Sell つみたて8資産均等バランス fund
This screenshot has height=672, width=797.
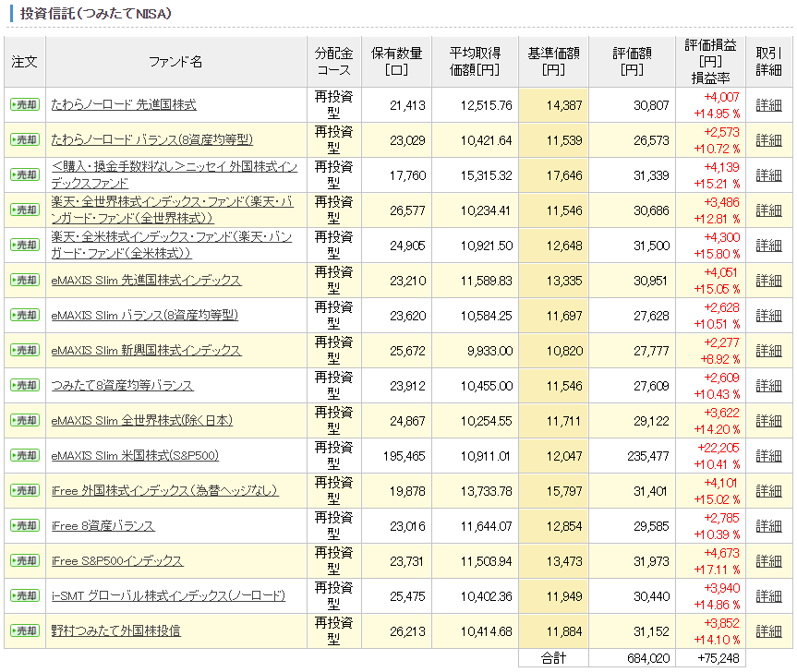pyautogui.click(x=25, y=385)
